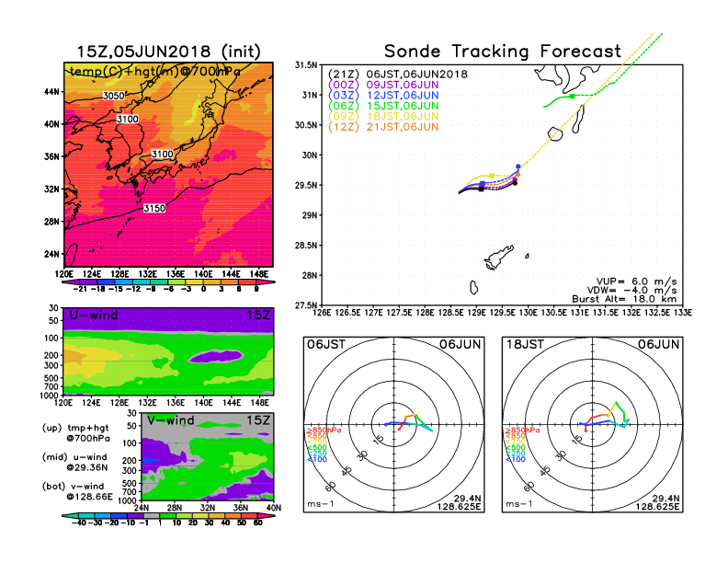Click the 'temp(C)+hgt(m)@700hPa' map label
Image resolution: width=728 pixels, height=563 pixels.
coord(155,72)
